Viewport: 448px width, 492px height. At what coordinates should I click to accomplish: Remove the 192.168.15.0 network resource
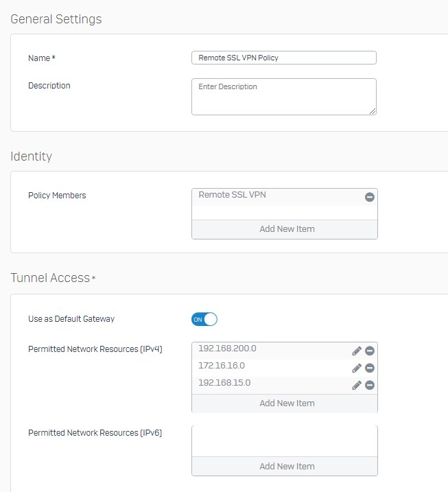[x=370, y=386]
